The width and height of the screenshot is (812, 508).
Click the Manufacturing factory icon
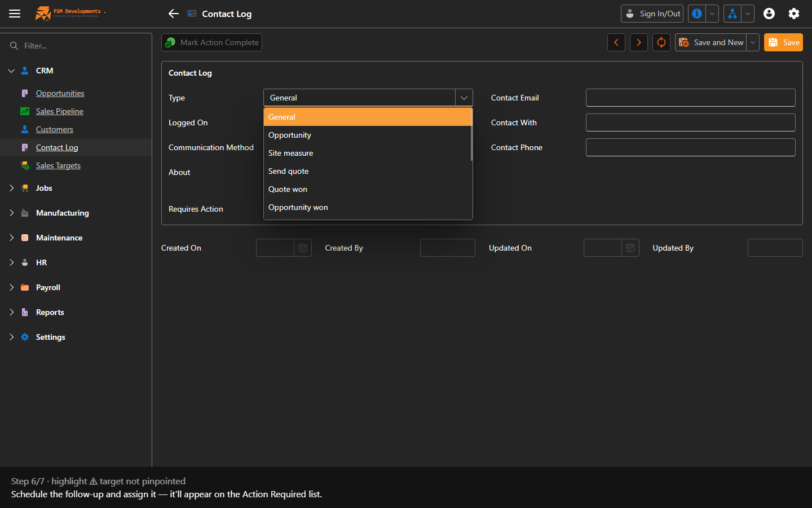(x=25, y=213)
